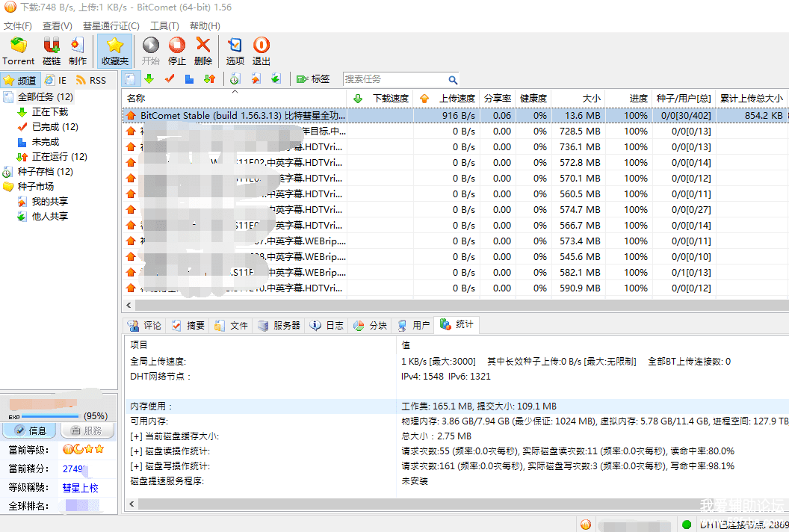
Task: Sort by 下载速度 column header
Action: [380, 99]
